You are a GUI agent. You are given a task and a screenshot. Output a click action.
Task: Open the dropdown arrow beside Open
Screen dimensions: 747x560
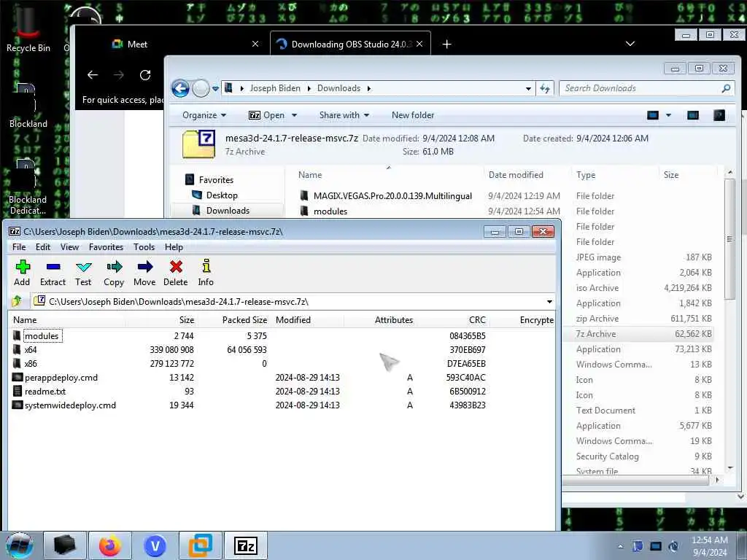tap(294, 115)
